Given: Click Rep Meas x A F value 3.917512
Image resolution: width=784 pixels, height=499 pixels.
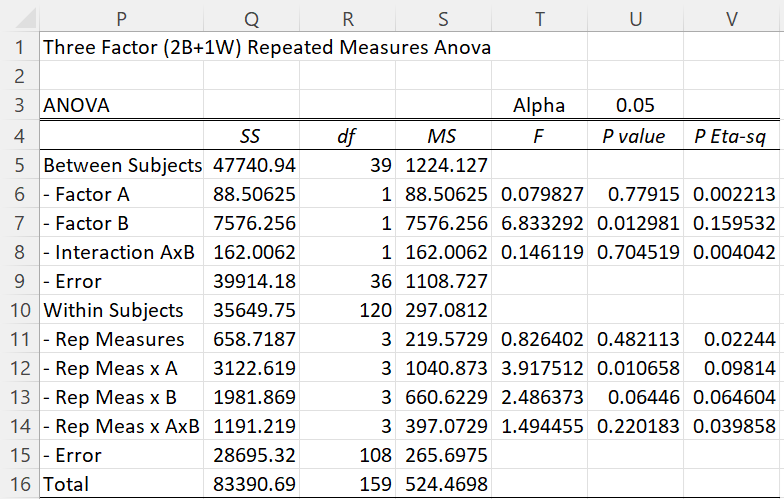Looking at the screenshot, I should [540, 368].
